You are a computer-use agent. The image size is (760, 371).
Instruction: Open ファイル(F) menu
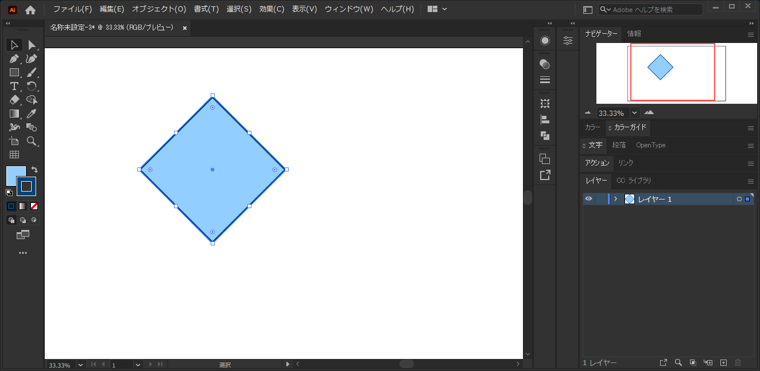pos(73,9)
